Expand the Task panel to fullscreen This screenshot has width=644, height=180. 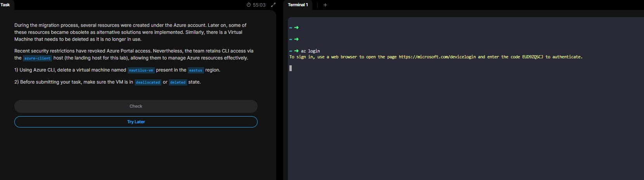[273, 5]
